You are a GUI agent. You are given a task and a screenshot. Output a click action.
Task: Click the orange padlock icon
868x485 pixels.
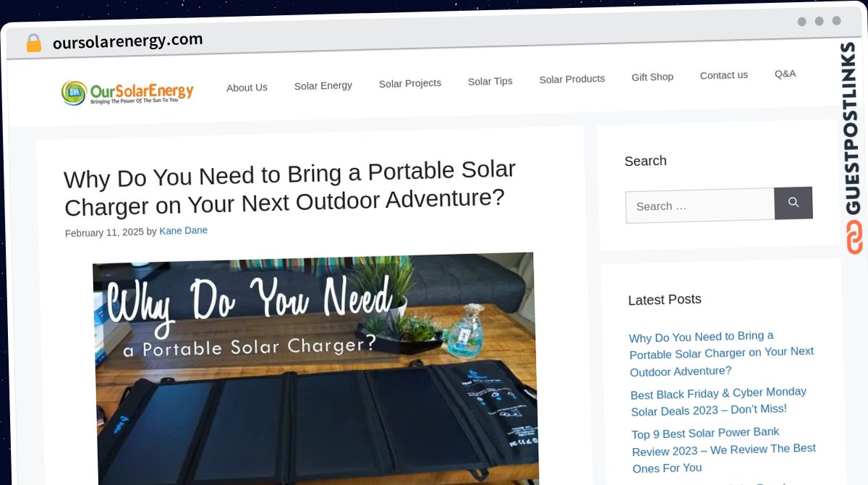point(33,43)
